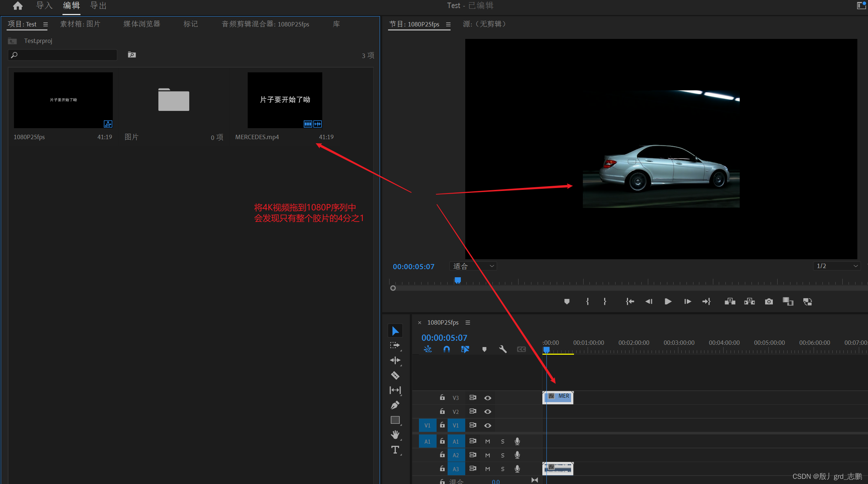Open the zoom level dropdown
This screenshot has width=868, height=484.
point(473,266)
